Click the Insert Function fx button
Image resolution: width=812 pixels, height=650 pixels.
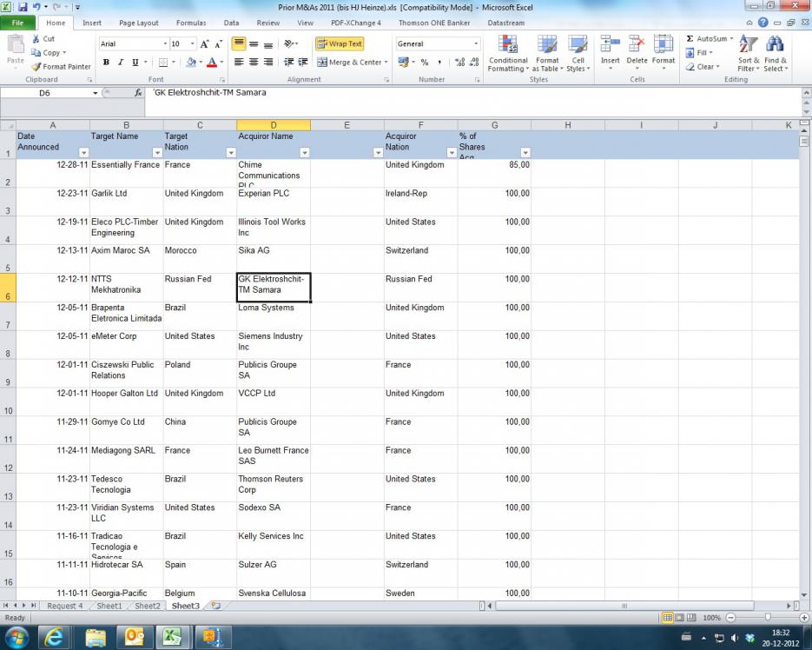(138, 93)
